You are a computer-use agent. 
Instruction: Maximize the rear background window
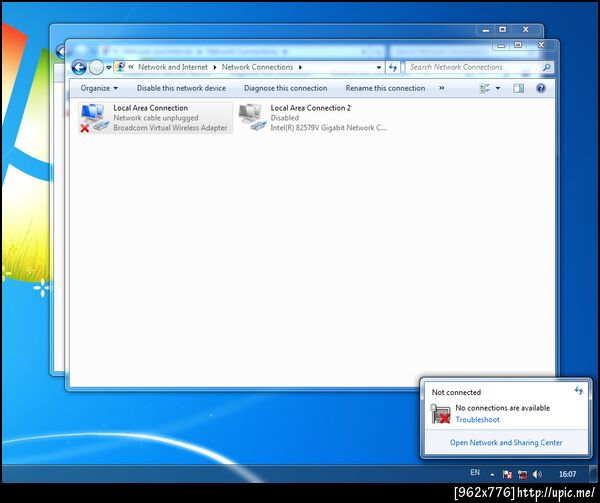(x=503, y=29)
